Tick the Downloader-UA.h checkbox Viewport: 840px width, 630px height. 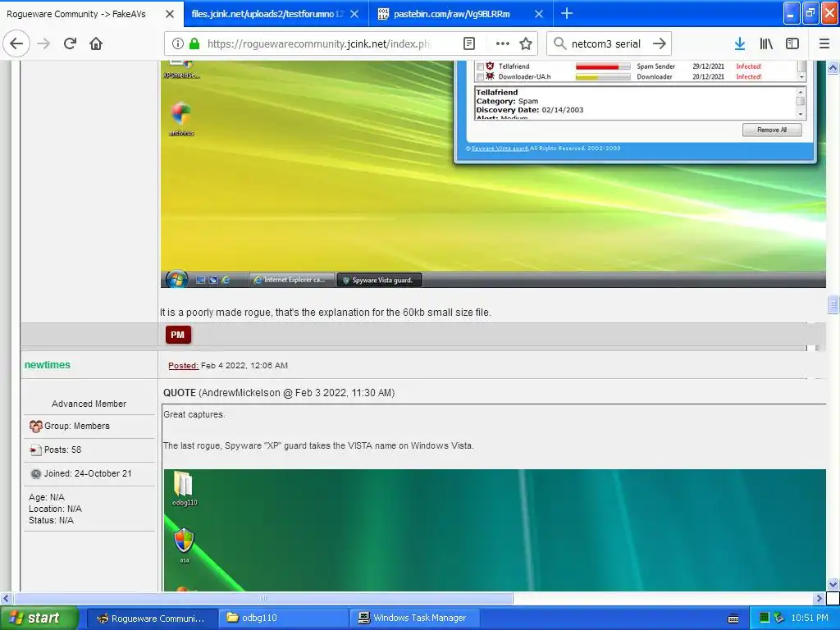point(480,76)
